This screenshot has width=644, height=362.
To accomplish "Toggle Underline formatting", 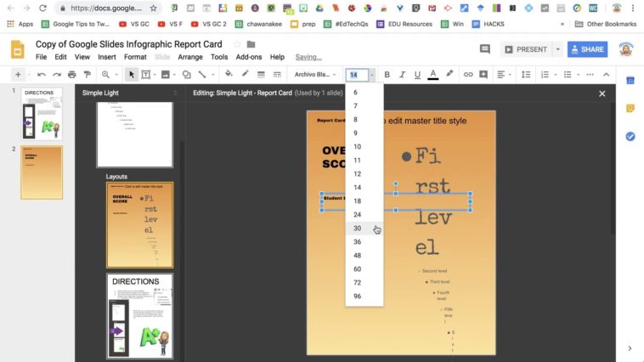I will (417, 75).
